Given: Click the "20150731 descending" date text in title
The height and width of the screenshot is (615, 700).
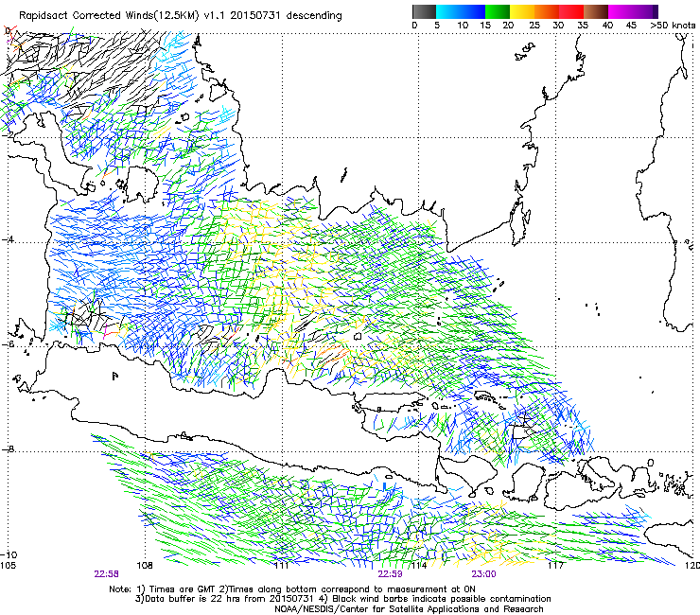Looking at the screenshot, I should tap(286, 16).
